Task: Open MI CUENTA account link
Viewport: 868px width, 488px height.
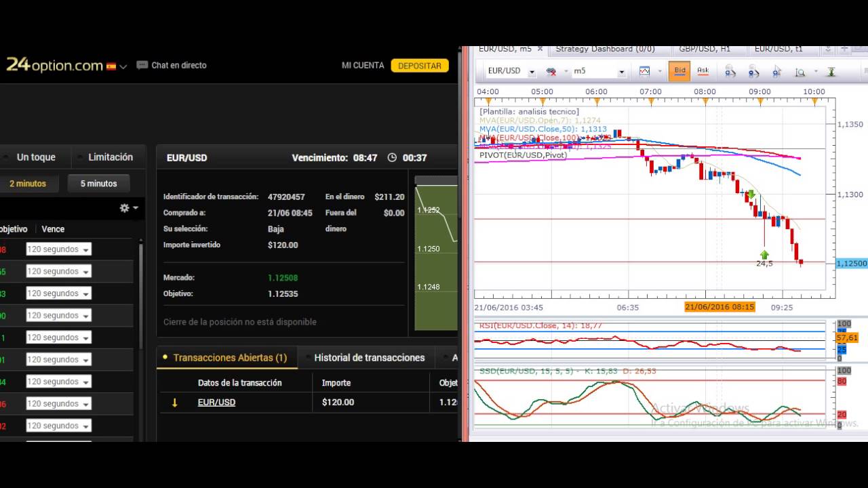Action: click(x=363, y=66)
